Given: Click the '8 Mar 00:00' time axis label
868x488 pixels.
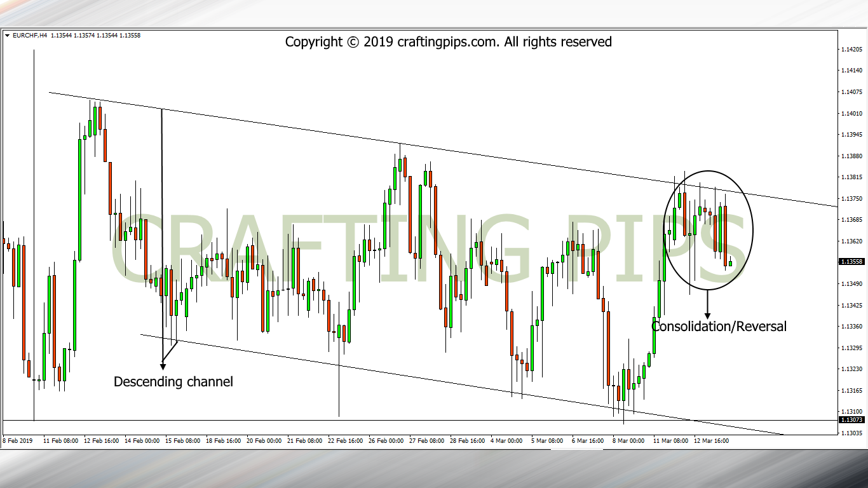Looking at the screenshot, I should pyautogui.click(x=629, y=440).
